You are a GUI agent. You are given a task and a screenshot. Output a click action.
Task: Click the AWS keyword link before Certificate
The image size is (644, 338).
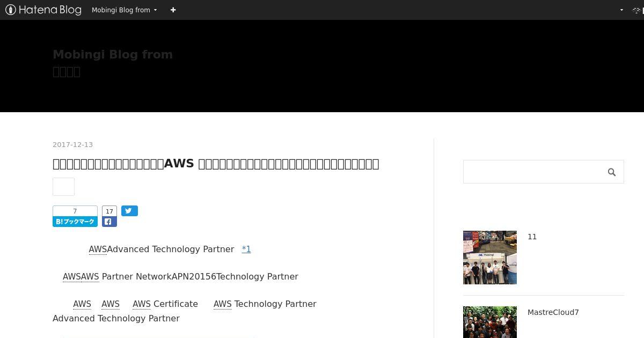tap(142, 304)
